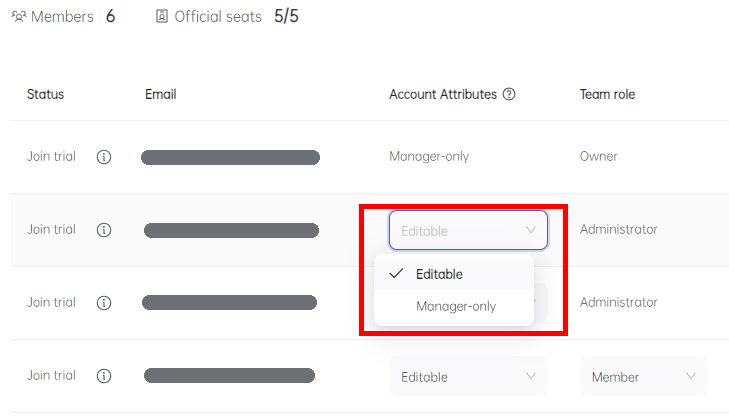Click the Email column header
729x419 pixels.
160,94
